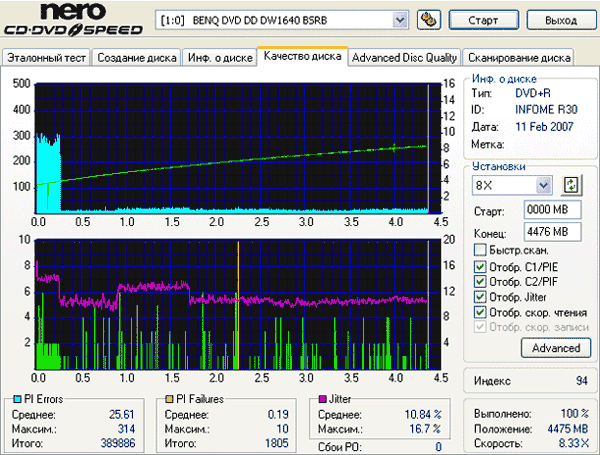Uncheck Отобр. C1/PIE checkbox
Image resolution: width=600 pixels, height=455 pixels.
click(x=480, y=267)
